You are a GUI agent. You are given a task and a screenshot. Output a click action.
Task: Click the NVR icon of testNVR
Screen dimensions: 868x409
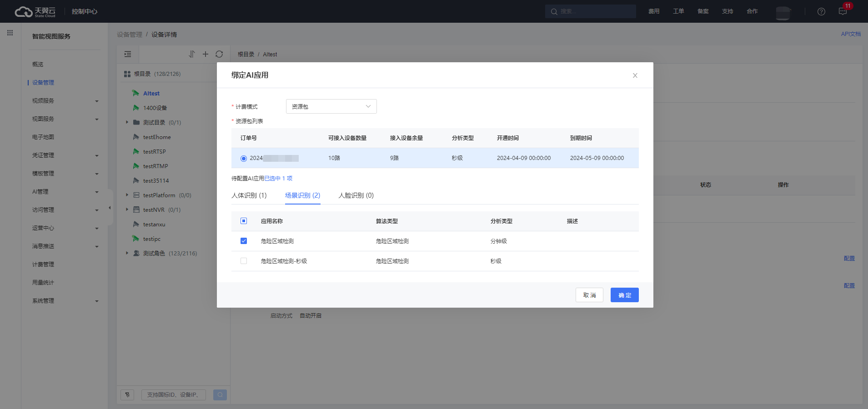pos(136,209)
